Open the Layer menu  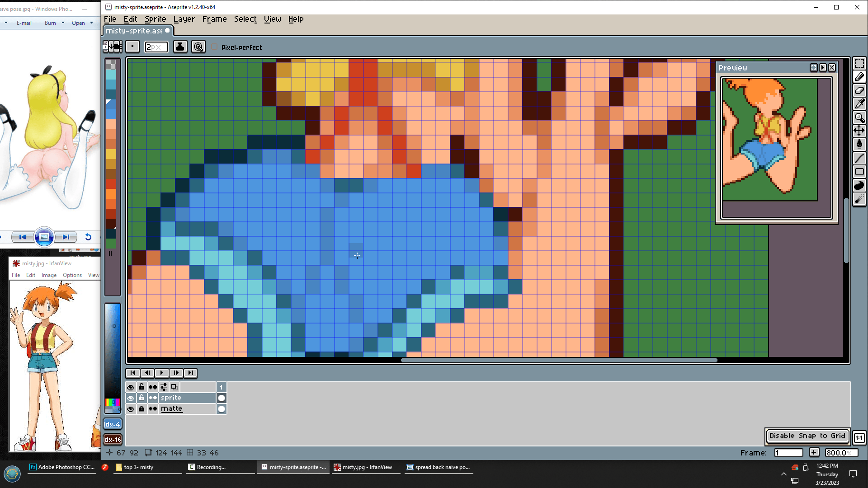pos(184,19)
